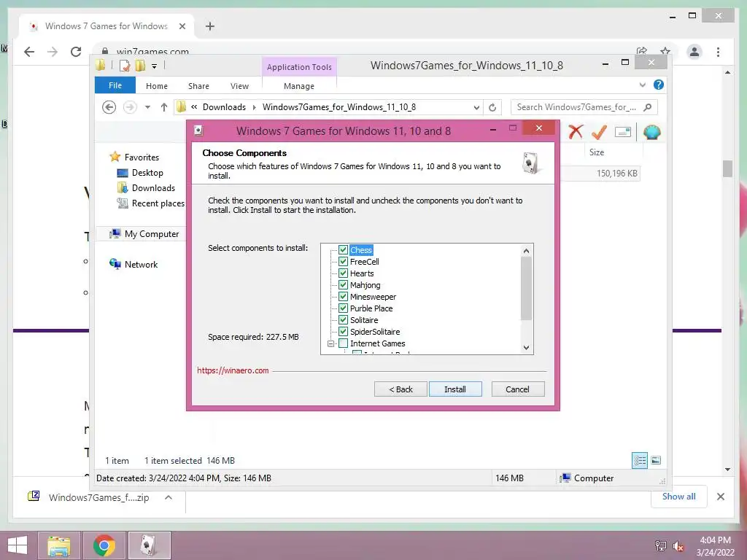Image resolution: width=747 pixels, height=560 pixels.
Task: Open the Windows Start button
Action: [x=18, y=545]
